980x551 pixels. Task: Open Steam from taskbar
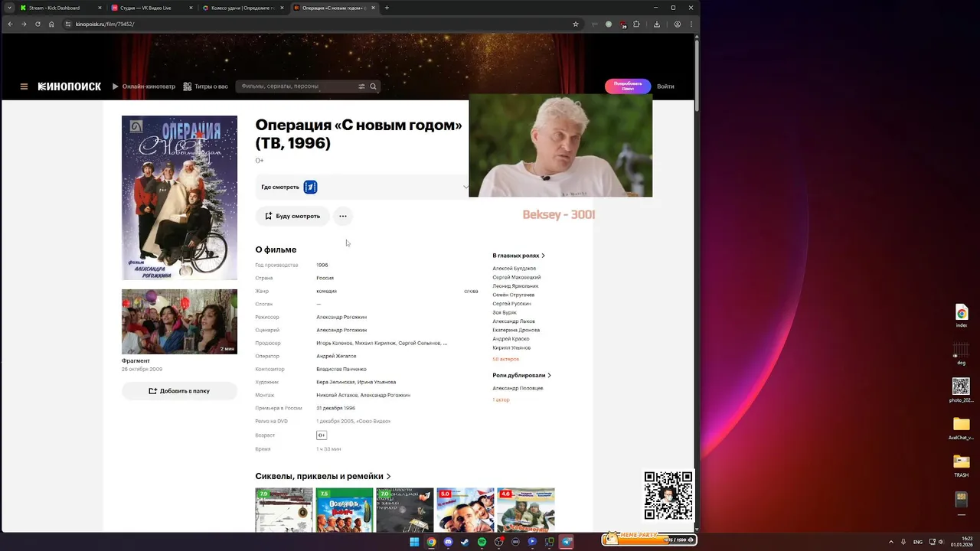click(465, 542)
